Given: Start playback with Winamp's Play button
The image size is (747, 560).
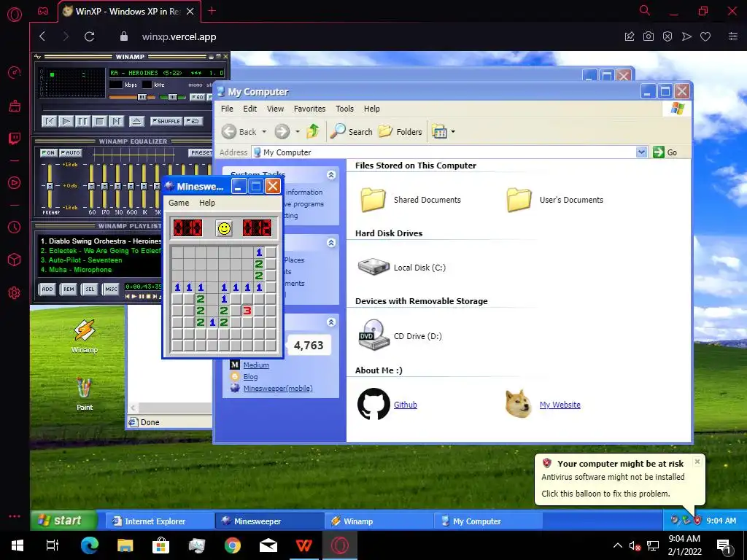Looking at the screenshot, I should 66,122.
